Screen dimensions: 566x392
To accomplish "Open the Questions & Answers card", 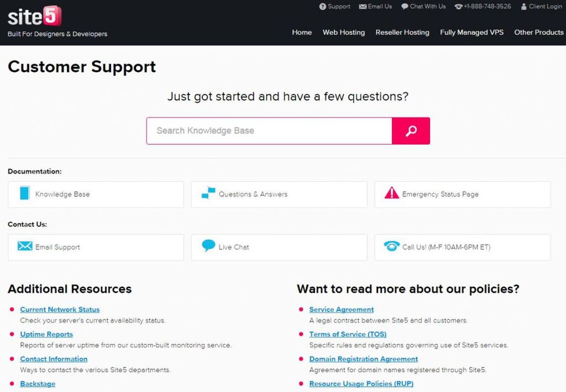I will pos(279,195).
